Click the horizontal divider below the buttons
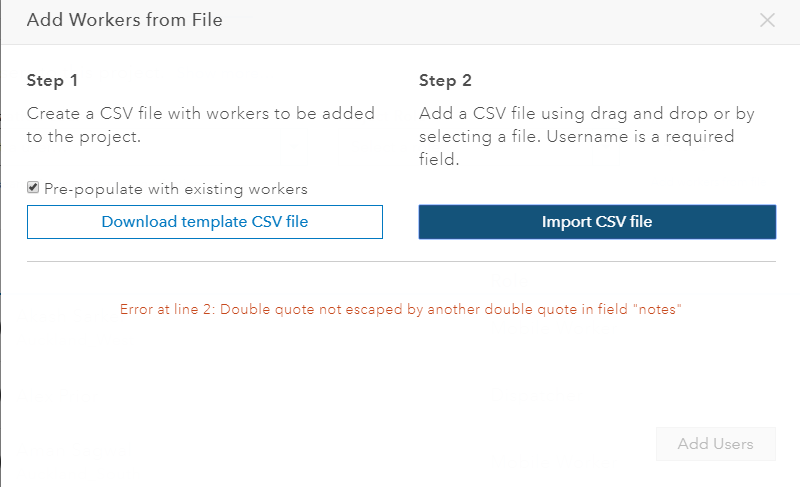 pyautogui.click(x=400, y=262)
